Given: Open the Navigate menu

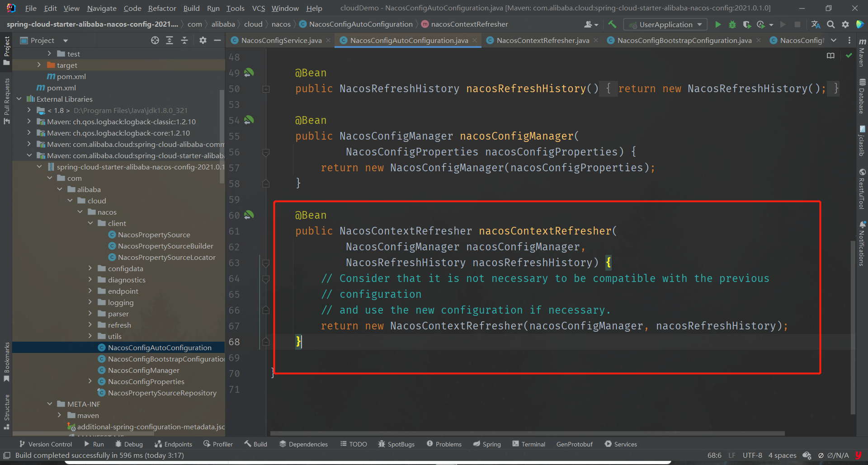Looking at the screenshot, I should pyautogui.click(x=101, y=8).
